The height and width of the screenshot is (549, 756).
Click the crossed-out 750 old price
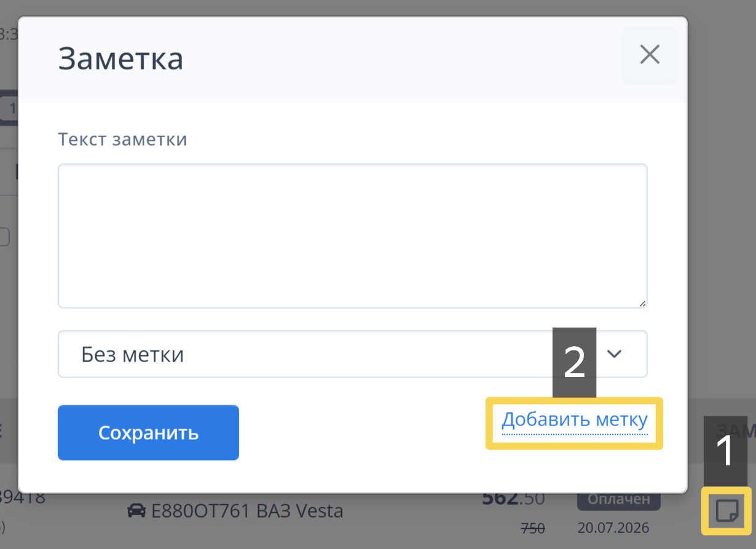click(x=533, y=527)
